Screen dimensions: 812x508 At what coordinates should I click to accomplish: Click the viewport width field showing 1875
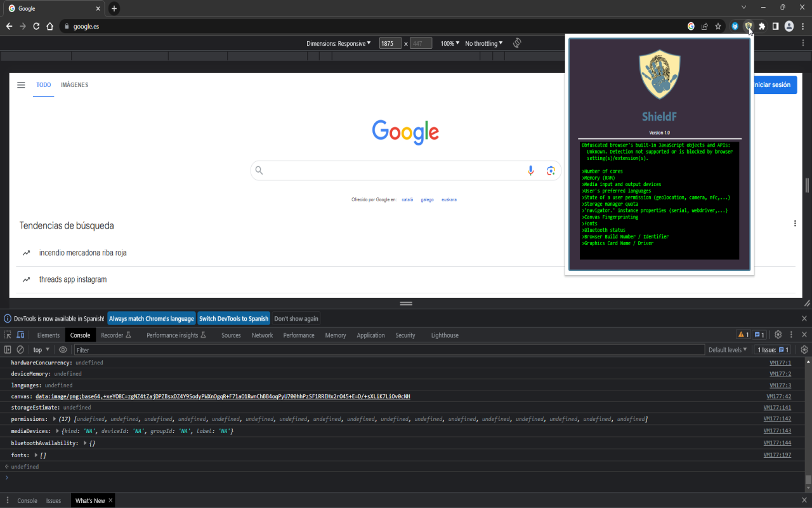[390, 44]
